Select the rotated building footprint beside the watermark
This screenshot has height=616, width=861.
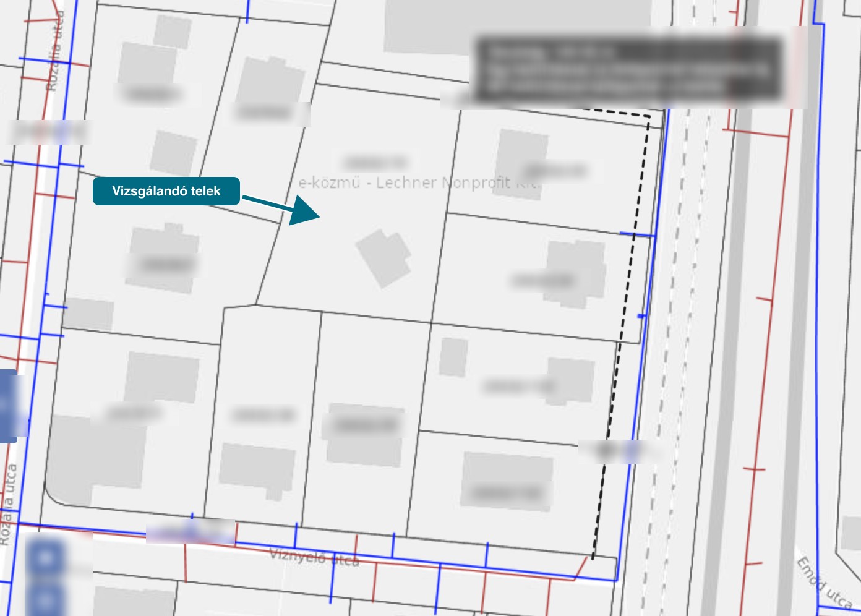click(x=383, y=257)
